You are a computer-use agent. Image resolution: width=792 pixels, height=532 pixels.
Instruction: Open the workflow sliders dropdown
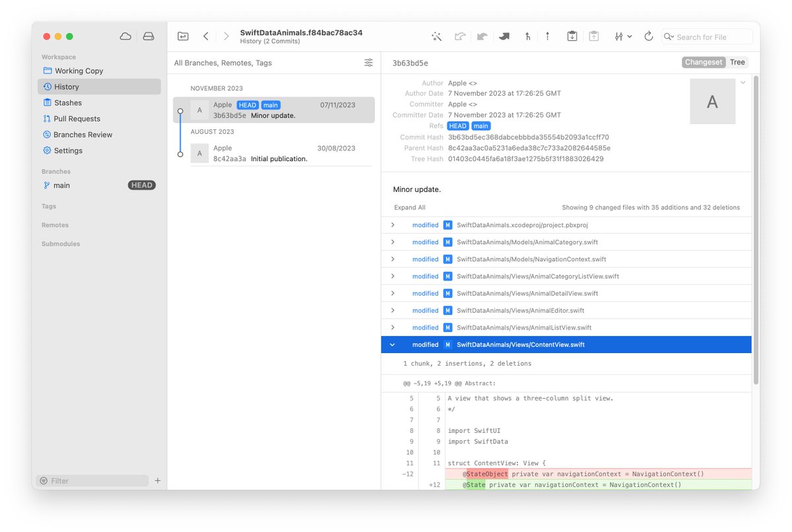623,36
